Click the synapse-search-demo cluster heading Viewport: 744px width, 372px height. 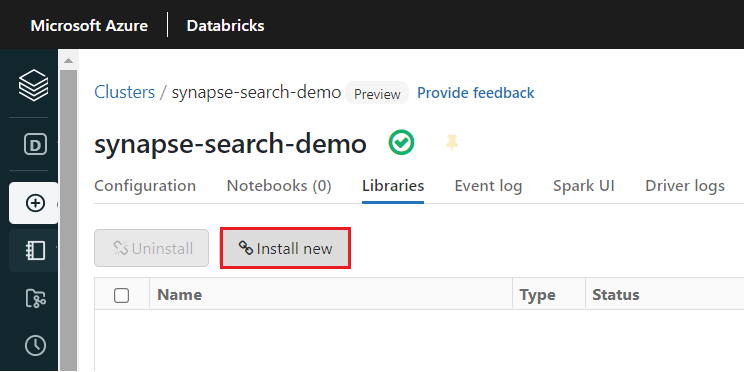click(231, 143)
